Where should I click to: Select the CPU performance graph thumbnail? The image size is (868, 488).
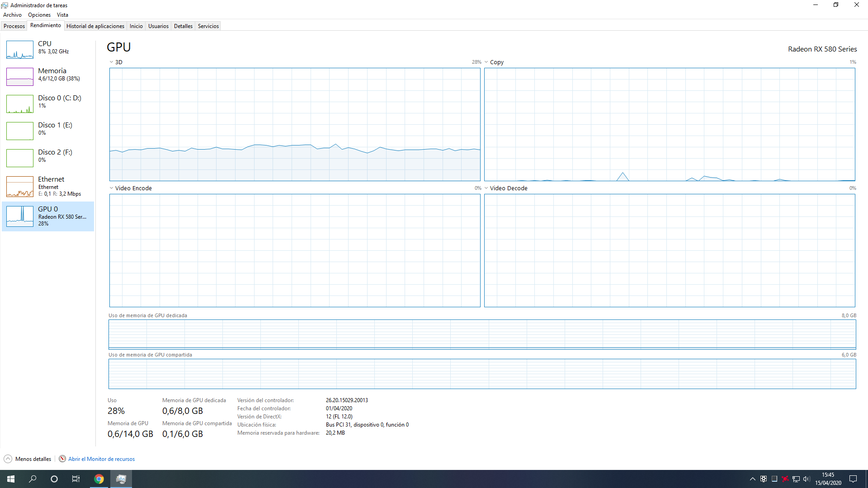[x=20, y=50]
